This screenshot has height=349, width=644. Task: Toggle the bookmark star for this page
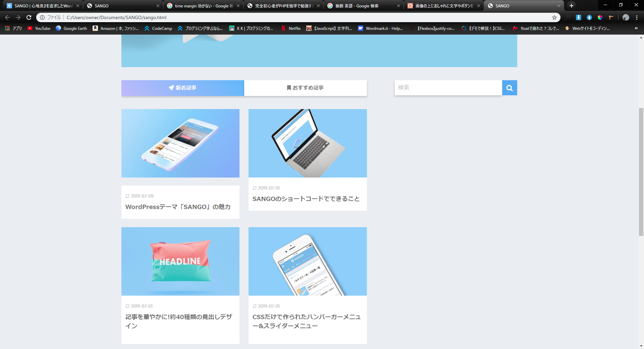555,17
